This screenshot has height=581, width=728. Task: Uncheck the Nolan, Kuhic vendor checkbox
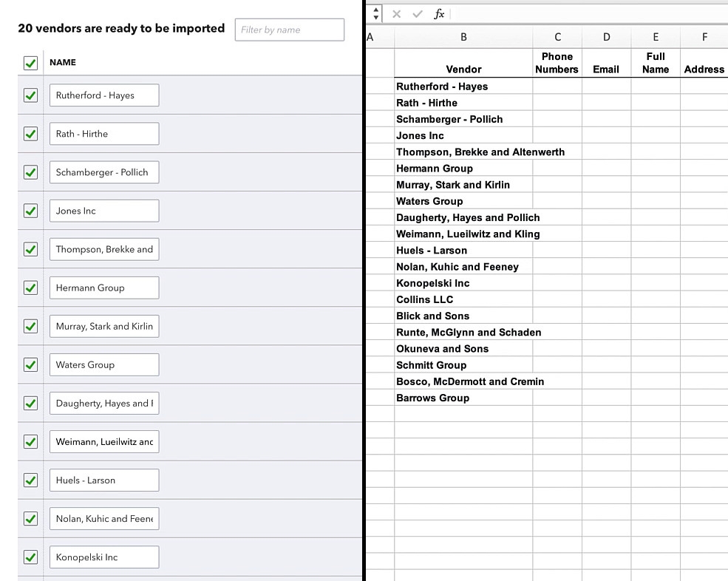[x=30, y=519]
